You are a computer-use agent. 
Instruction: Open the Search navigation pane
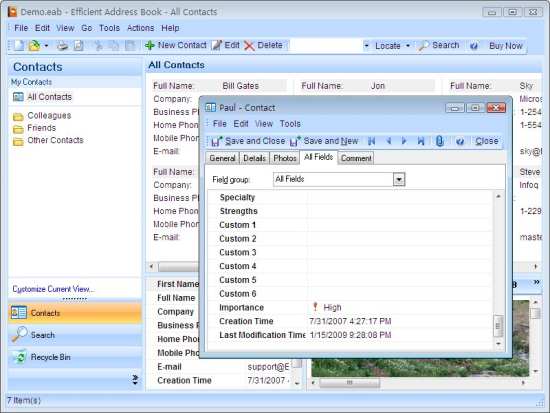pos(75,335)
